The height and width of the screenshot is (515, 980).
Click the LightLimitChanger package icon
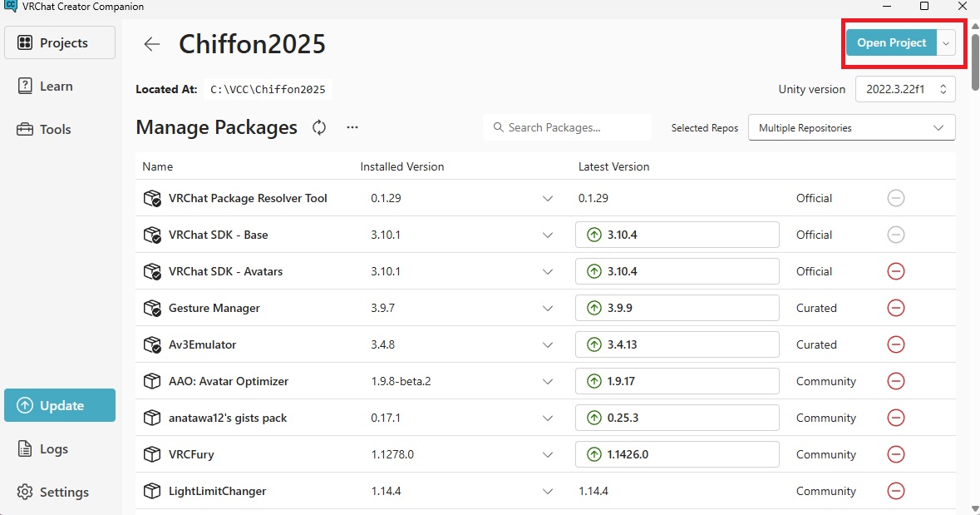click(152, 491)
